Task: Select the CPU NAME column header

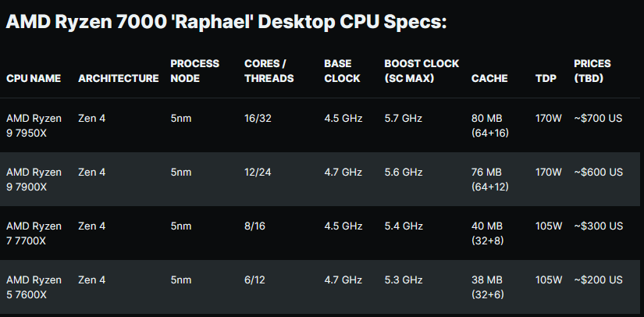Action: [34, 78]
